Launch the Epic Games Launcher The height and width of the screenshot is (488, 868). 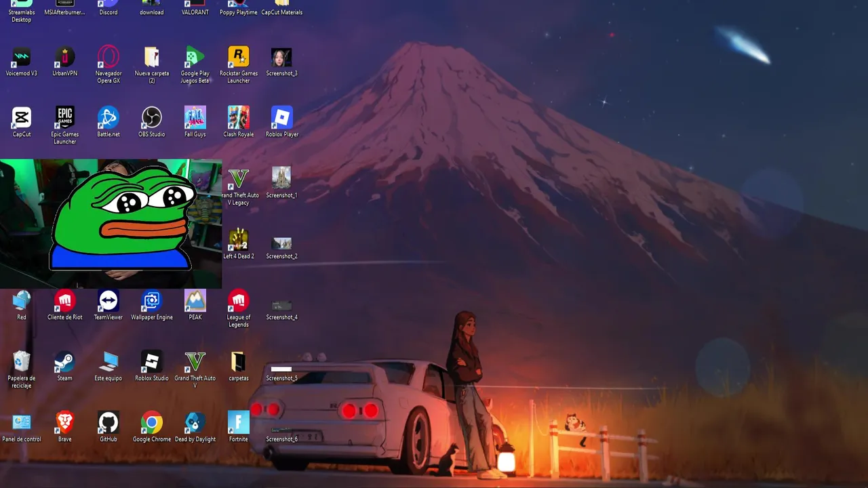[65, 126]
